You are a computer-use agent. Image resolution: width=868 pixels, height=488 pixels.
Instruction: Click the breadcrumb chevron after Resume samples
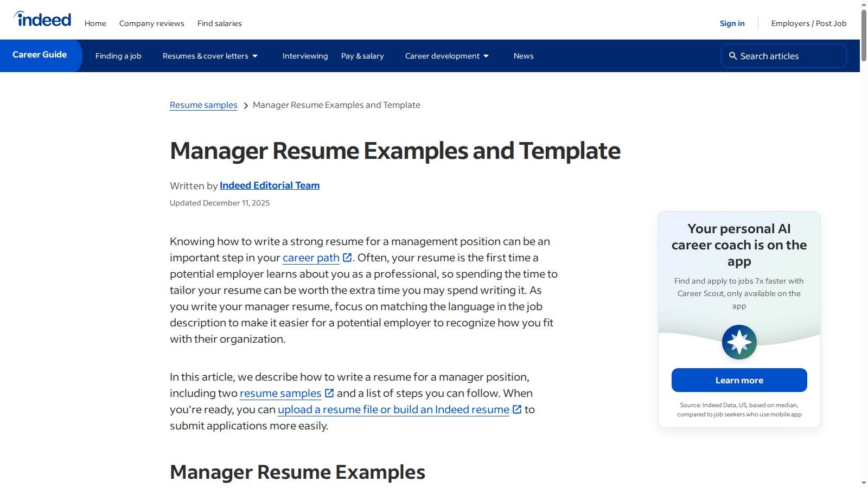[x=246, y=105]
